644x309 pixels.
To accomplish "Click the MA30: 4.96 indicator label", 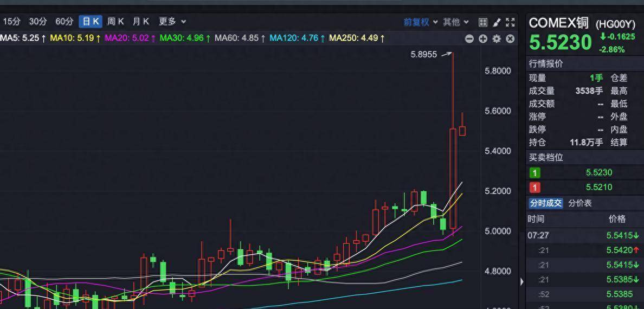I will [185, 38].
